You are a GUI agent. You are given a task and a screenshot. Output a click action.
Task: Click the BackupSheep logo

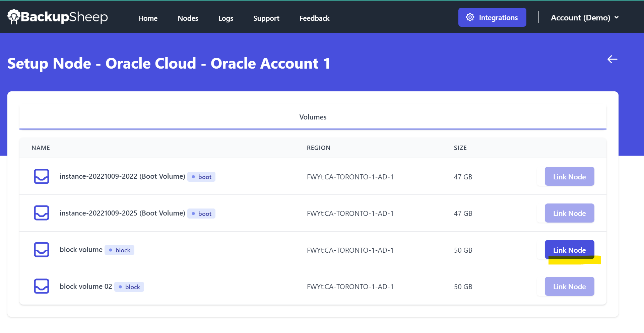pos(58,17)
